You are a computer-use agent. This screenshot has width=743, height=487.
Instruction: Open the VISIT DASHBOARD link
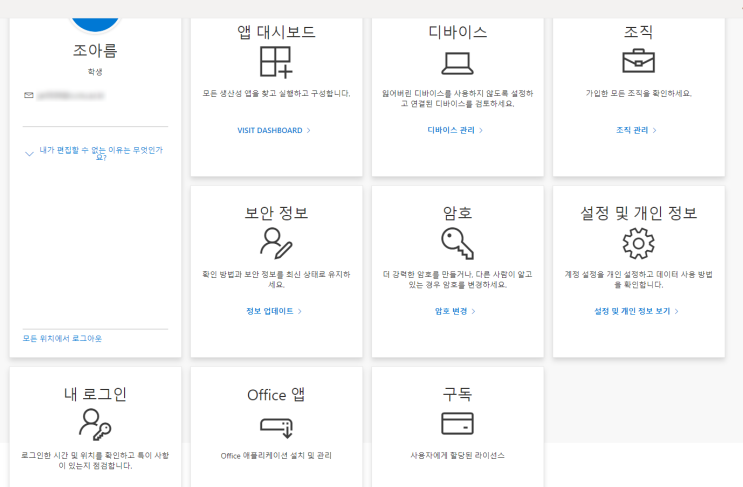pos(270,130)
